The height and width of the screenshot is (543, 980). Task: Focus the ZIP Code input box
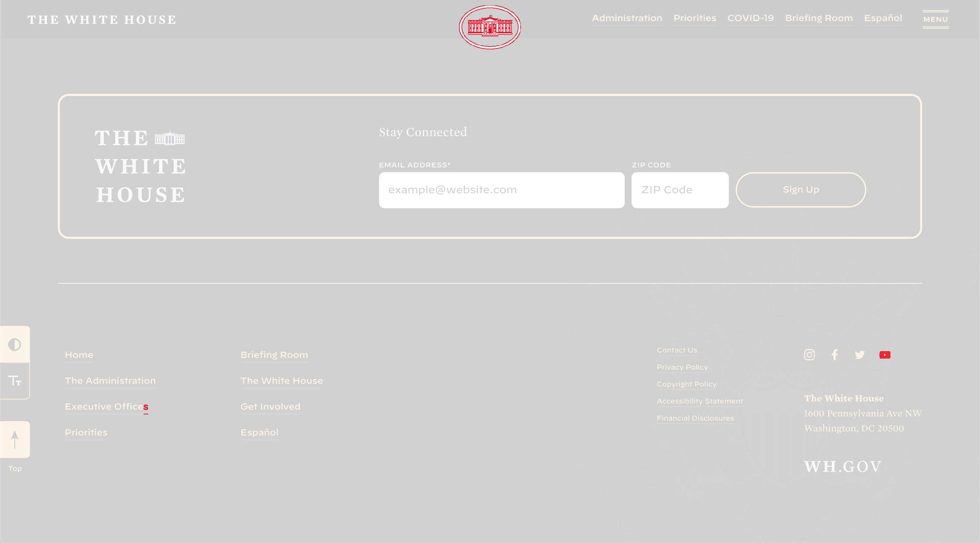680,190
